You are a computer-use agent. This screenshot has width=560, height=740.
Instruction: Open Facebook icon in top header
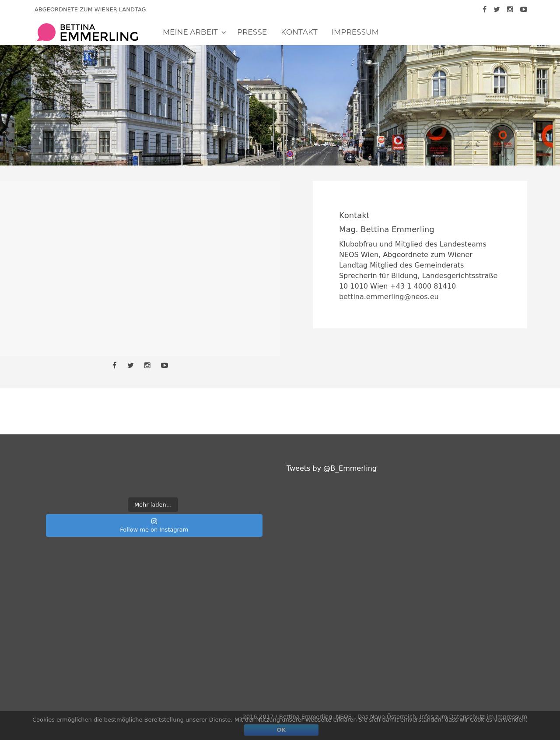pyautogui.click(x=484, y=9)
